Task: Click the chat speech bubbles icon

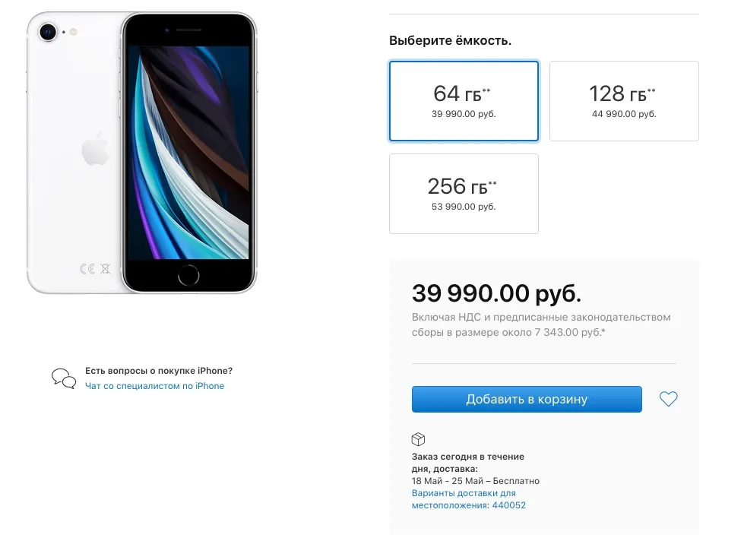Action: click(64, 378)
